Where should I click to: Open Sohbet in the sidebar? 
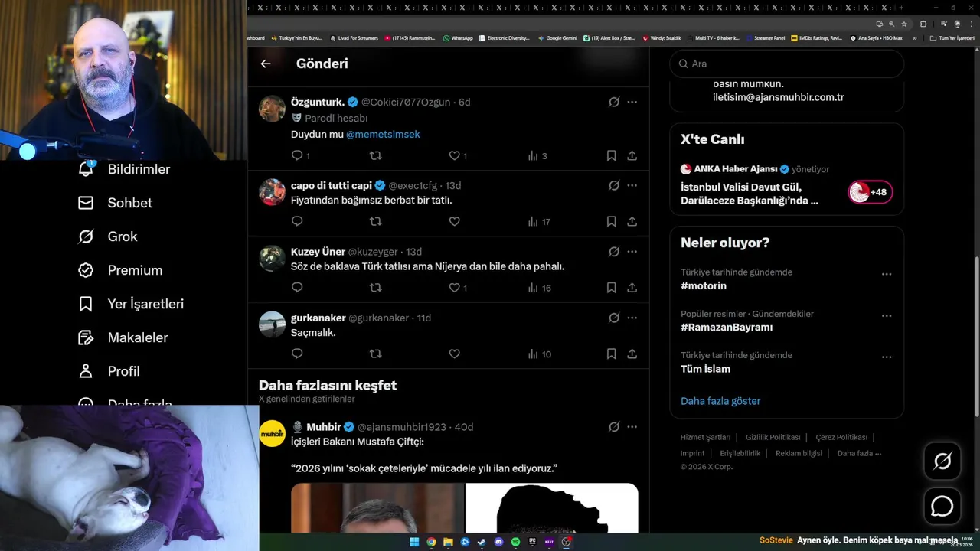point(115,203)
